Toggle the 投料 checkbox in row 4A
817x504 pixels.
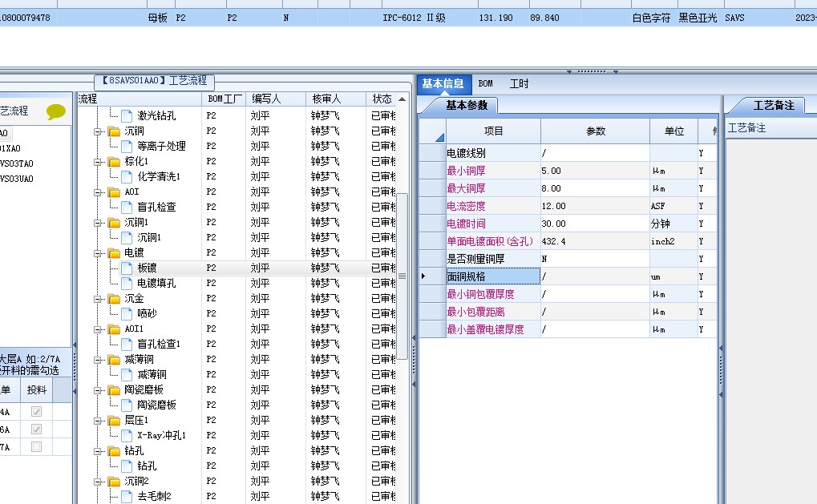point(36,412)
